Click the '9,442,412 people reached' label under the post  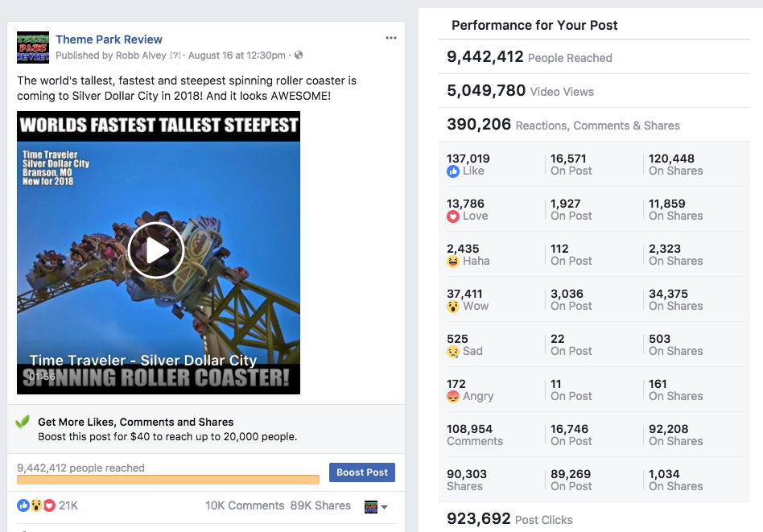tap(80, 468)
